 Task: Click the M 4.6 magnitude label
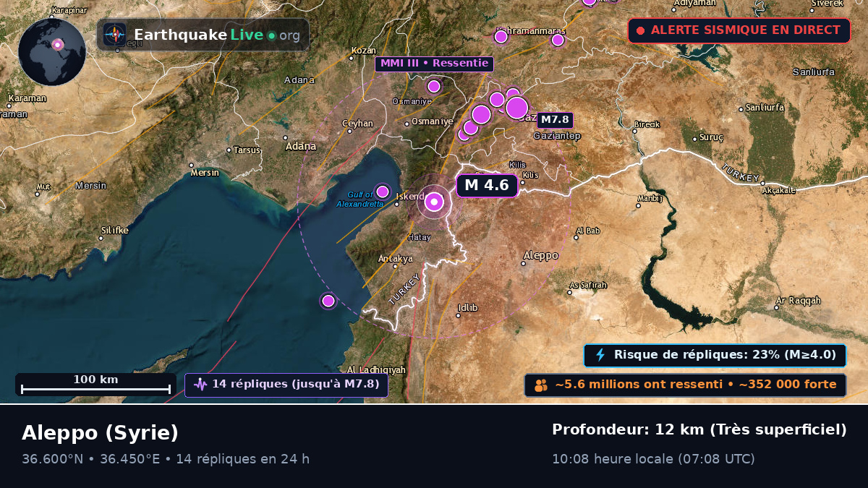(x=487, y=185)
